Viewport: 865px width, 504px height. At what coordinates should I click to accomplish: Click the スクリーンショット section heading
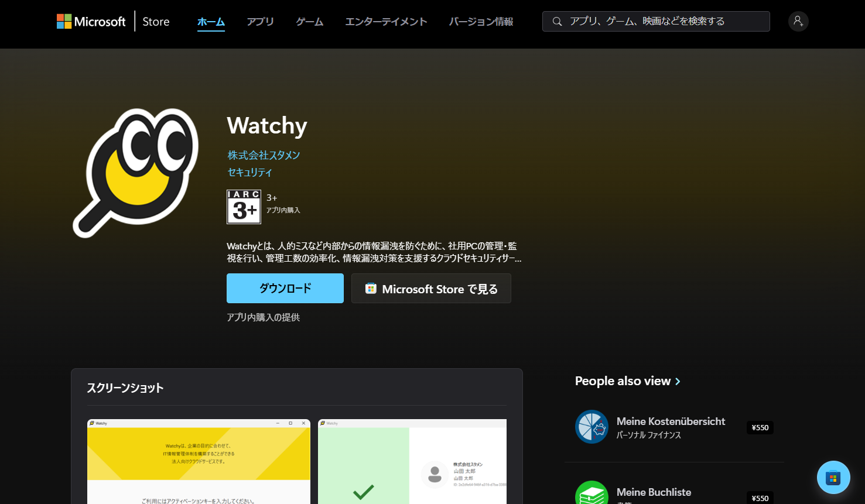pyautogui.click(x=125, y=388)
